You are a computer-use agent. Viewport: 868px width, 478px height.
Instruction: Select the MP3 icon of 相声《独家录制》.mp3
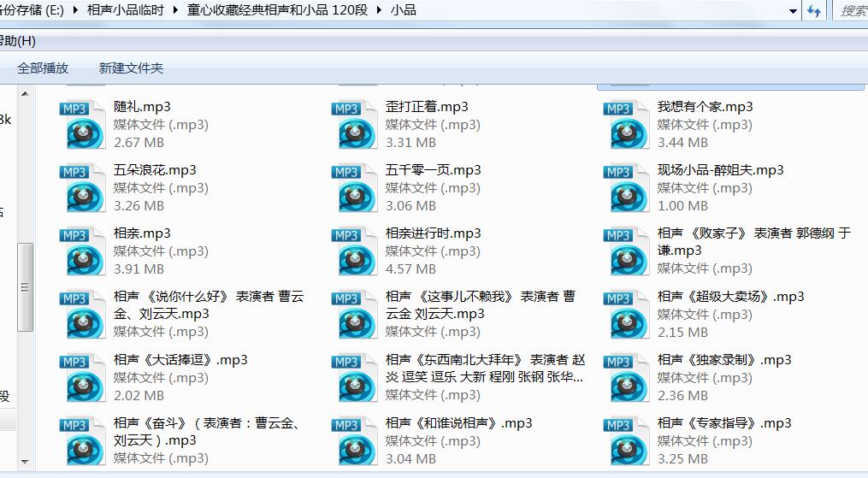(626, 377)
